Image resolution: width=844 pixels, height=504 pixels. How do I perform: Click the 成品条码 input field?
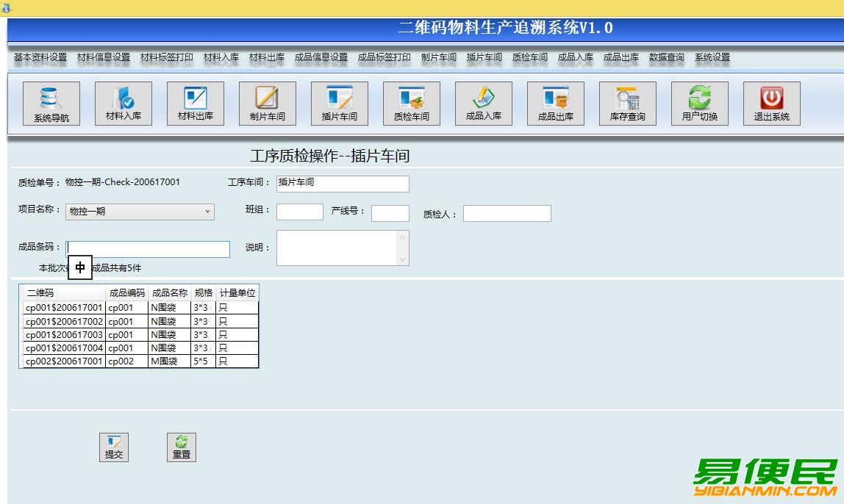149,249
